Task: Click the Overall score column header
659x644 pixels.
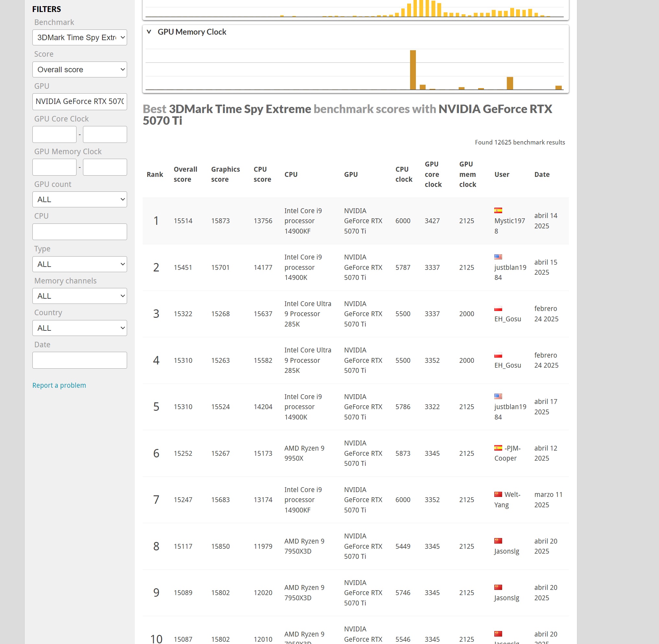Action: [x=185, y=174]
